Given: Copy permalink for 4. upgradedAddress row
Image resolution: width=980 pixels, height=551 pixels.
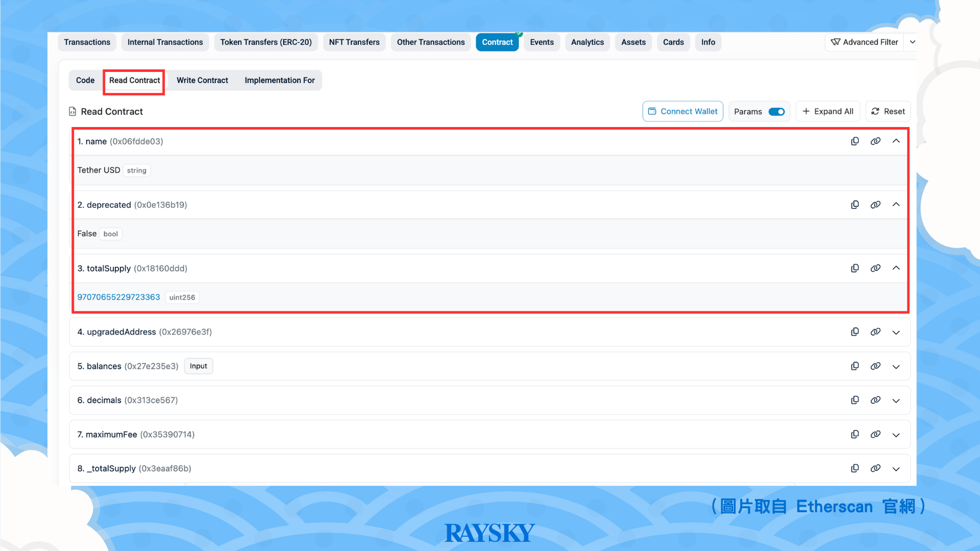Looking at the screenshot, I should (875, 332).
